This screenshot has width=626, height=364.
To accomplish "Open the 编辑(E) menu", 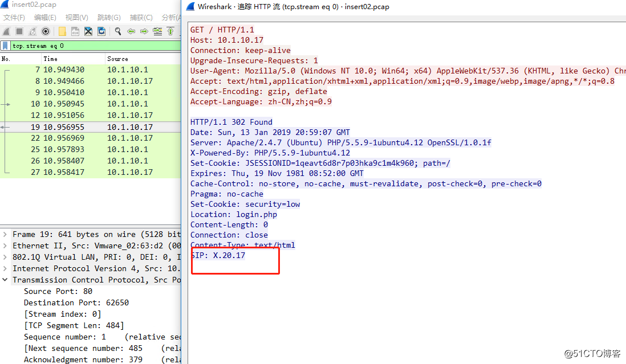I will click(45, 18).
